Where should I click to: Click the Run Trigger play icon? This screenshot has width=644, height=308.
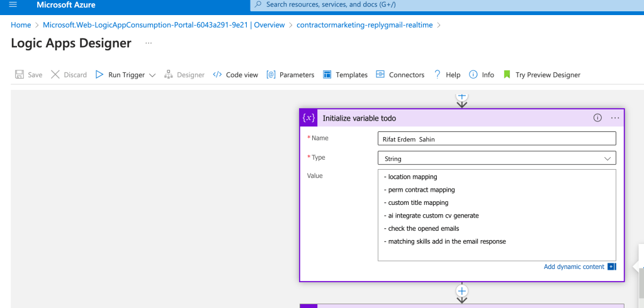99,75
